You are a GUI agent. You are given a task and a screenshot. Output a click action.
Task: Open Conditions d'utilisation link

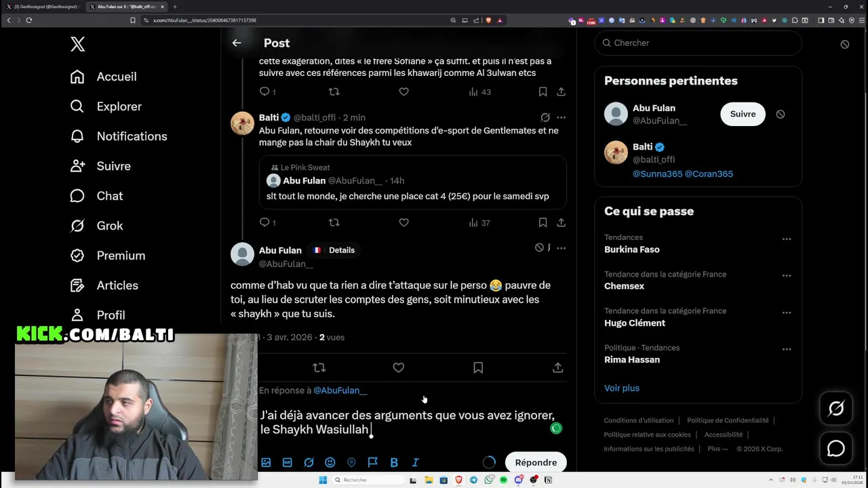[x=639, y=420]
